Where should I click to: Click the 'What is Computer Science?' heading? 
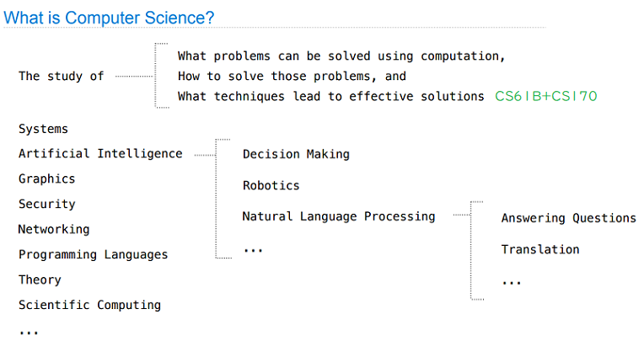[x=109, y=18]
